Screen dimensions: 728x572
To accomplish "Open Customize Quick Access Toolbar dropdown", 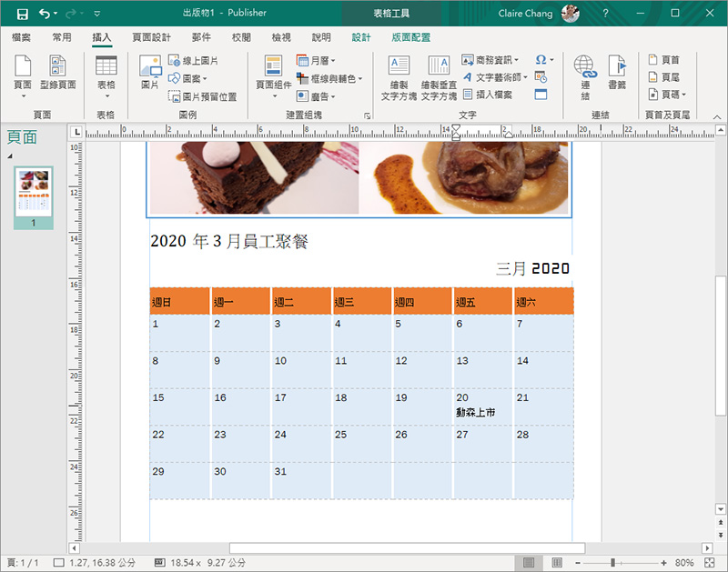I will pos(97,14).
